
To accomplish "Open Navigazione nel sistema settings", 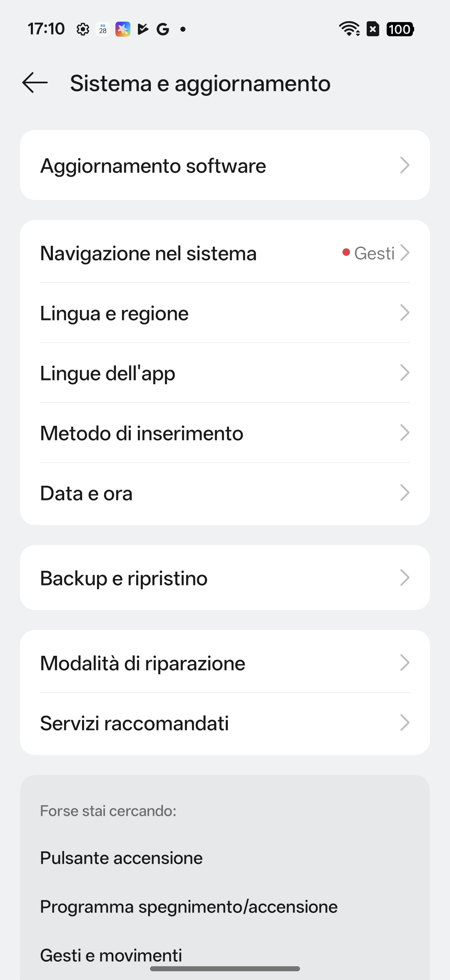I will point(225,253).
